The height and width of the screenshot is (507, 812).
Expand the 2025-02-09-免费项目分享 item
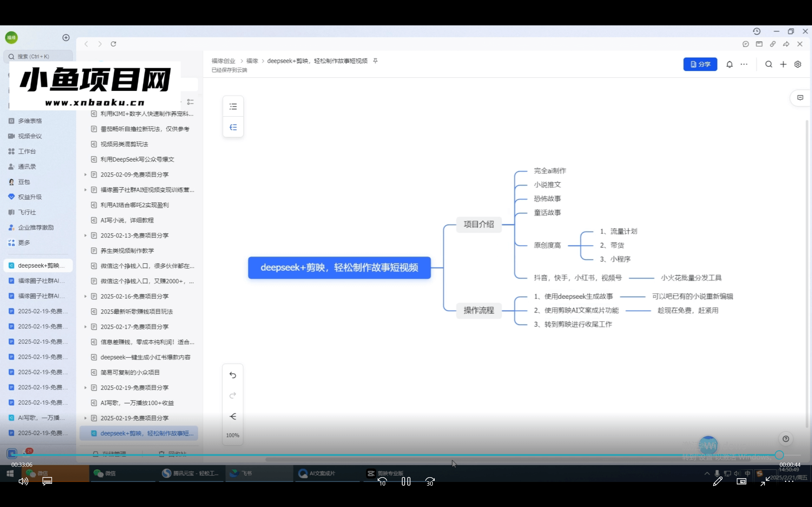85,174
